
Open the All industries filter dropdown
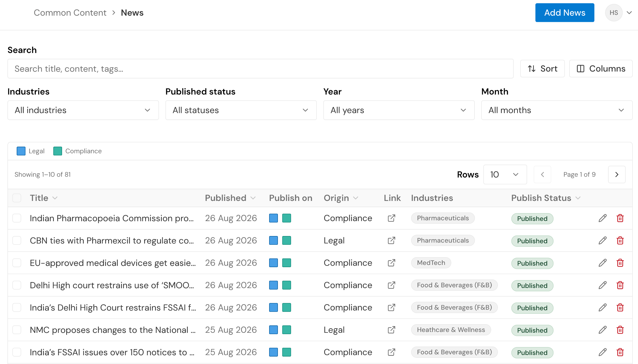(x=83, y=110)
